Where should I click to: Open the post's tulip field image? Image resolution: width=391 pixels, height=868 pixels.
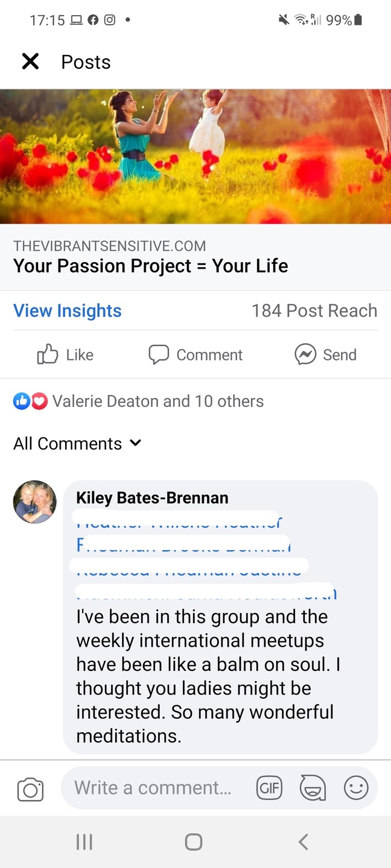195,157
